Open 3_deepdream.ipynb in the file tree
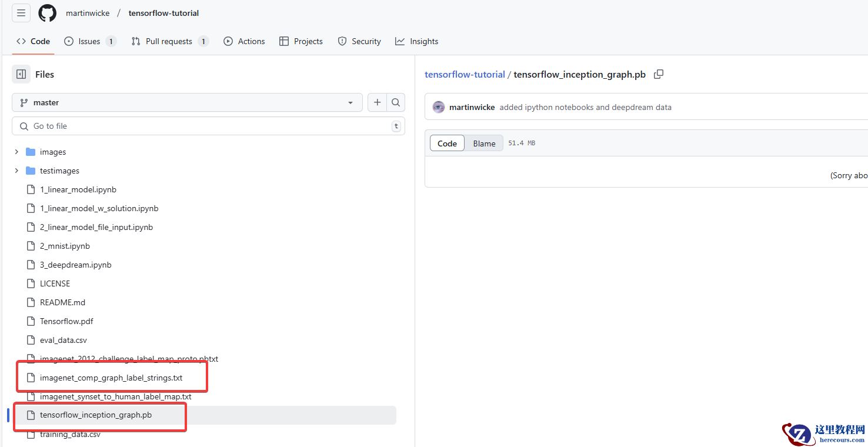868x447 pixels. click(75, 265)
